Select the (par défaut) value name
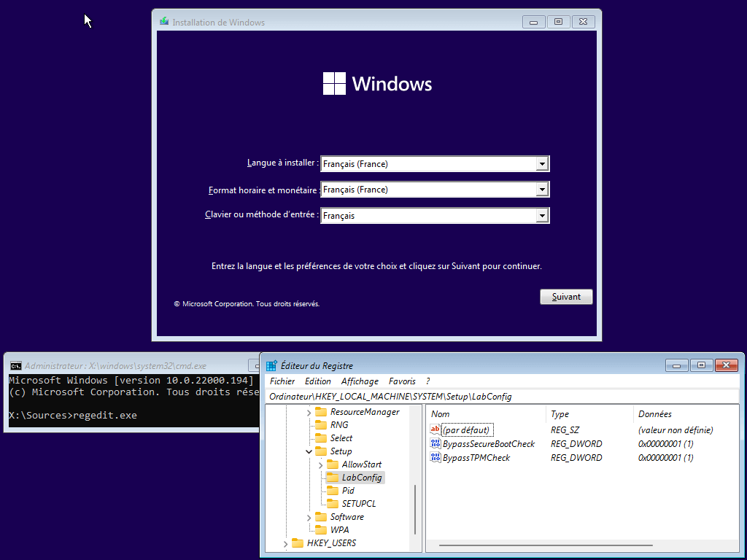Image resolution: width=747 pixels, height=560 pixels. click(466, 430)
